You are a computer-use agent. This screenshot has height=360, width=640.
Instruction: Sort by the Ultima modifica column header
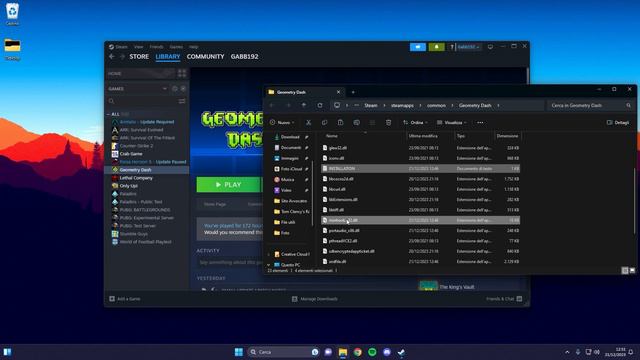tap(423, 136)
